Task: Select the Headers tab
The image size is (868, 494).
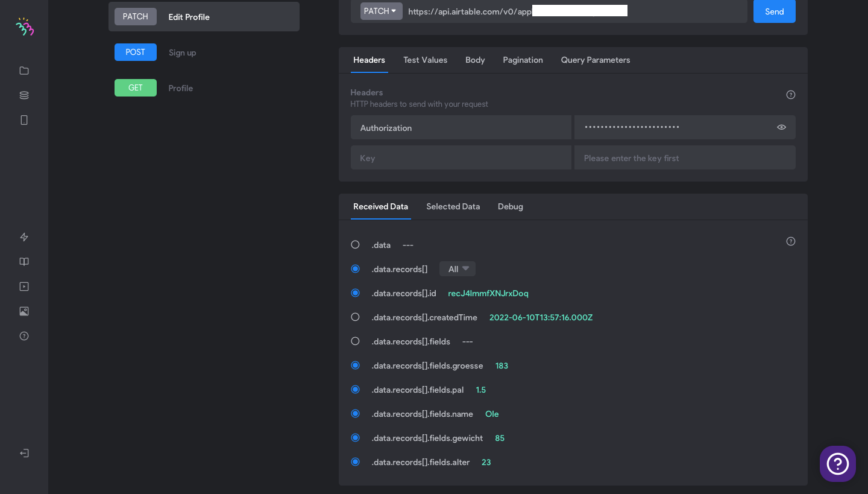Action: point(369,60)
